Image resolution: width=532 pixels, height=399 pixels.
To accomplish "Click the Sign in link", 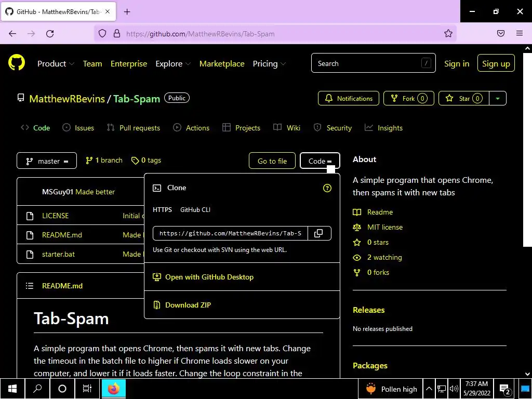I will tap(457, 64).
